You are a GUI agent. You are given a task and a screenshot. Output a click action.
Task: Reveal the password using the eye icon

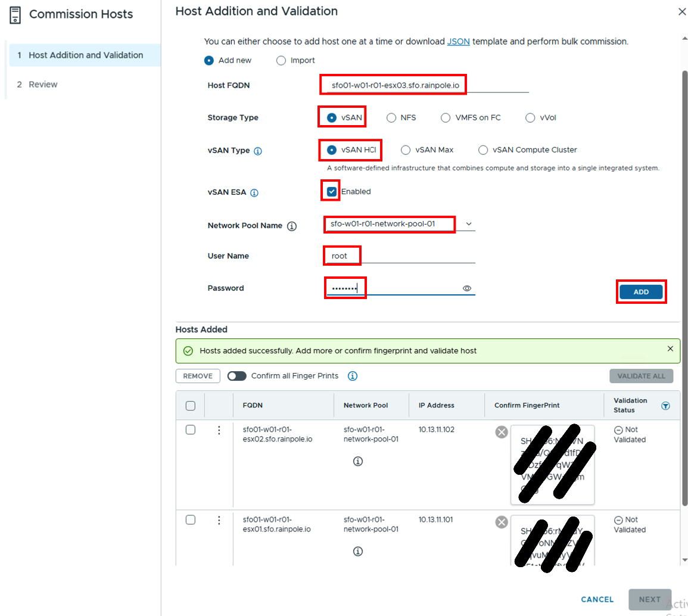(x=467, y=288)
